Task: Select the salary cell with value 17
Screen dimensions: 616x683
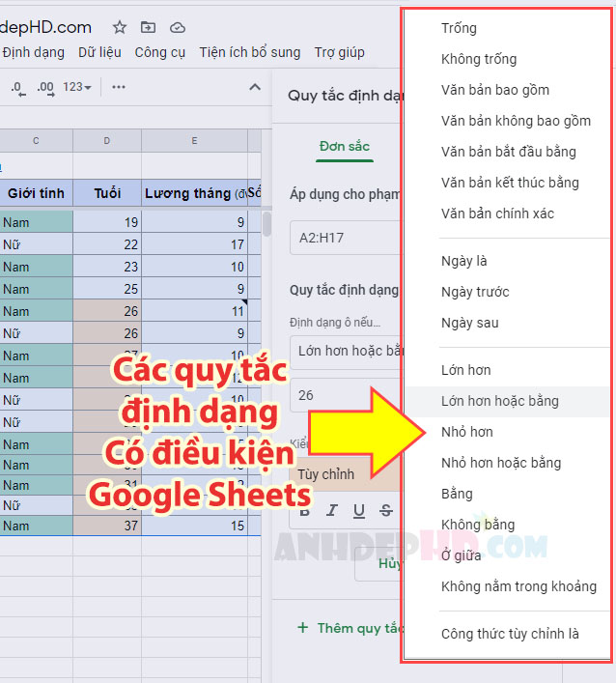Action: tap(194, 244)
